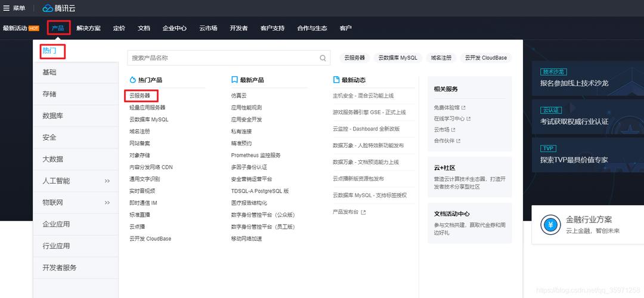
Task: Open TDSQL-A PostgreSQL 版 link
Action: (260, 191)
